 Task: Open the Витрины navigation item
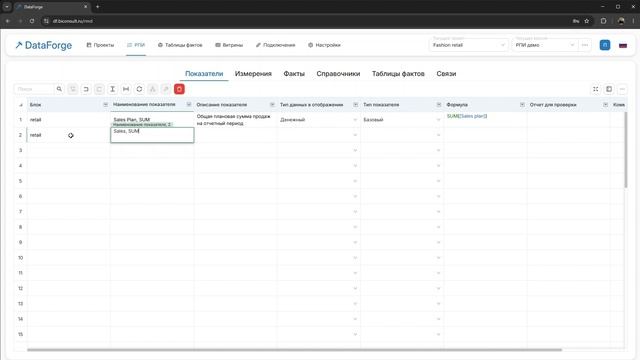[229, 45]
